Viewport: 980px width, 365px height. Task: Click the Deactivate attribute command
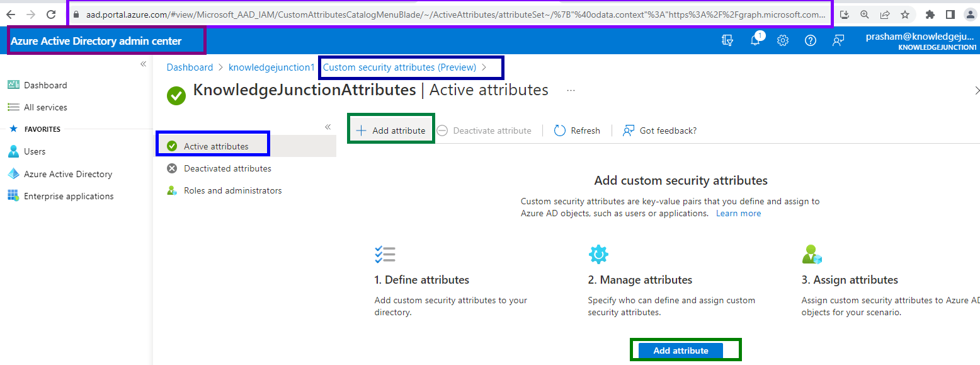coord(484,130)
